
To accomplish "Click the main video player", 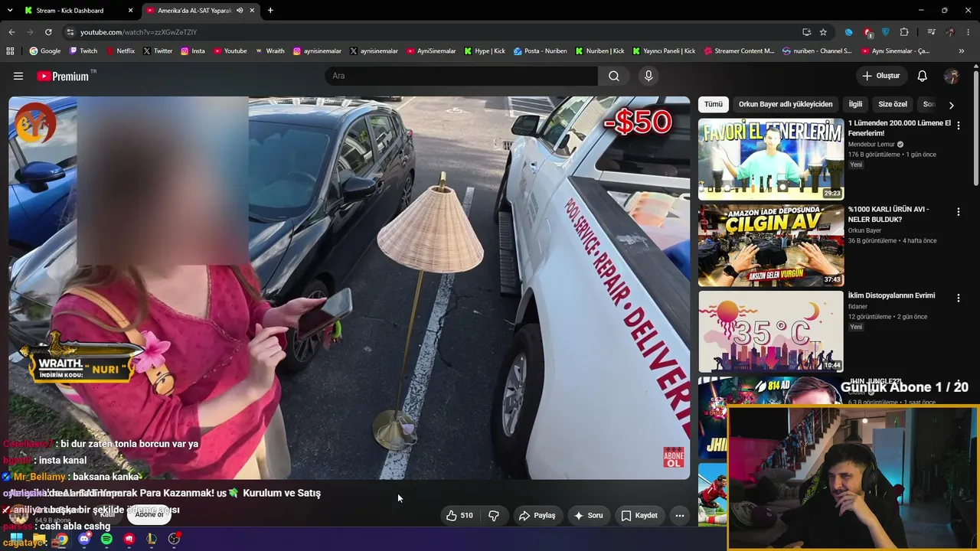I will click(x=349, y=288).
